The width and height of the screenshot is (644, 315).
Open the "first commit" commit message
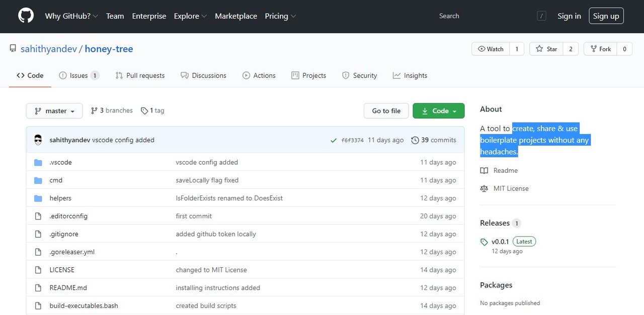(194, 216)
